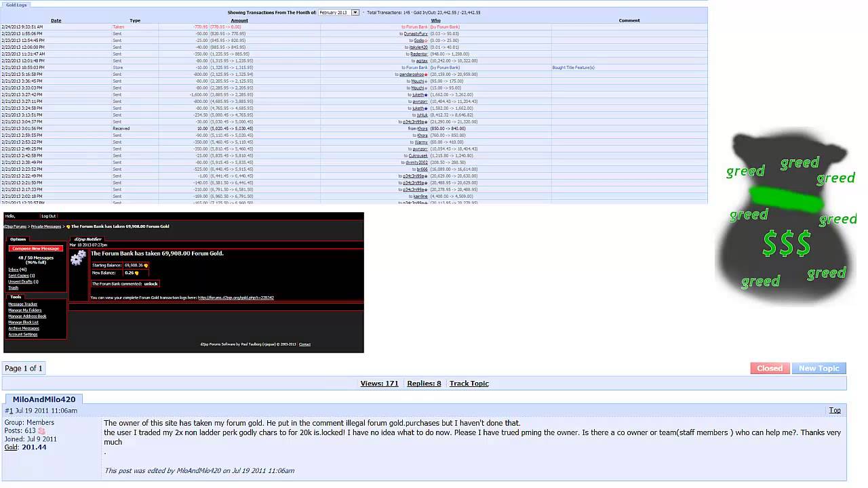Open the Manage Address Book link
868x488 pixels.
pyautogui.click(x=27, y=317)
